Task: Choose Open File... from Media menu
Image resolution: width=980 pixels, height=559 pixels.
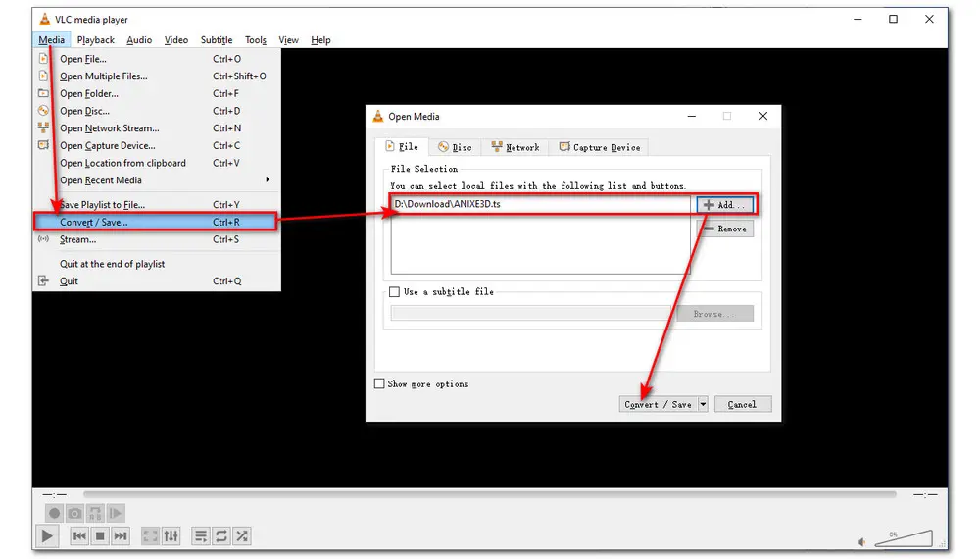Action: pos(156,59)
